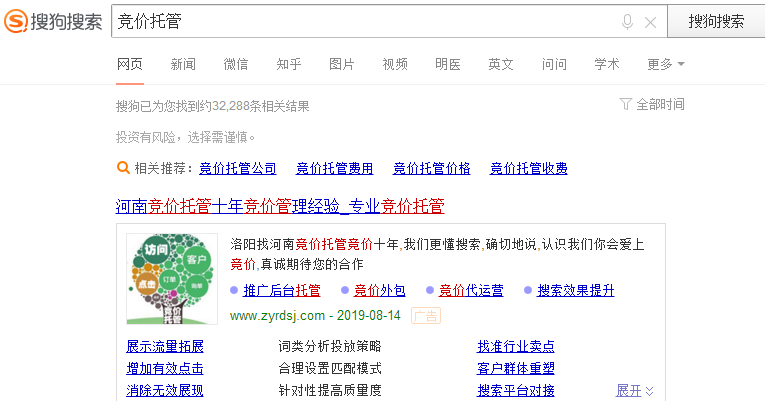Open related search 竞价托管公司

pos(238,168)
